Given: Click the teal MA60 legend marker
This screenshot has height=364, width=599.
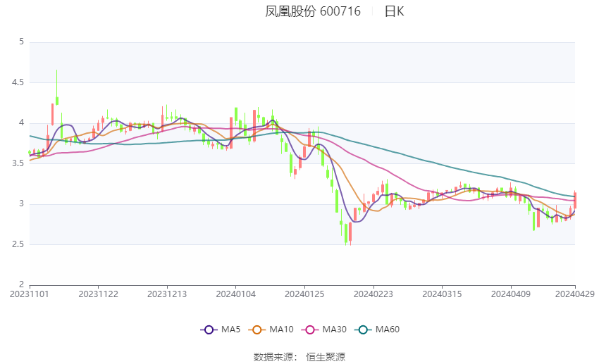Looking at the screenshot, I should tap(363, 329).
